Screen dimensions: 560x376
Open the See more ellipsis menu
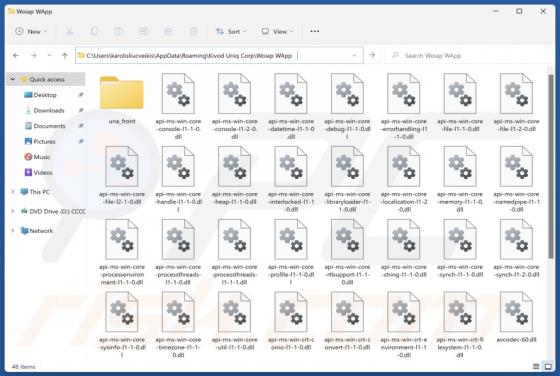315,31
